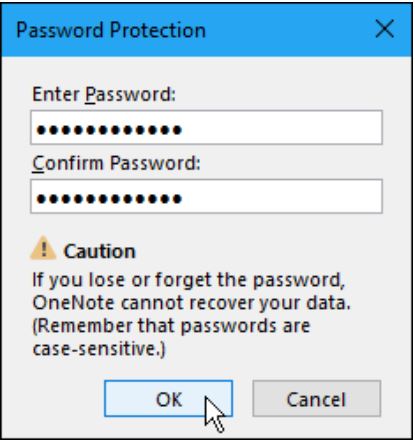
Task: Click empty blue title bar area beside the title
Action: coord(287,30)
